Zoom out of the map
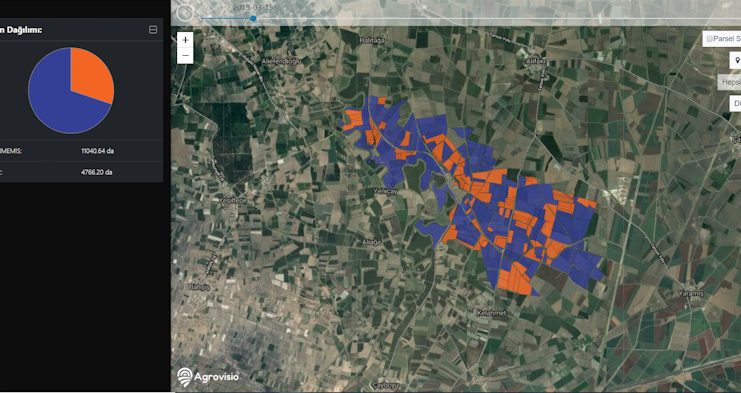This screenshot has width=741, height=393. pos(185,56)
